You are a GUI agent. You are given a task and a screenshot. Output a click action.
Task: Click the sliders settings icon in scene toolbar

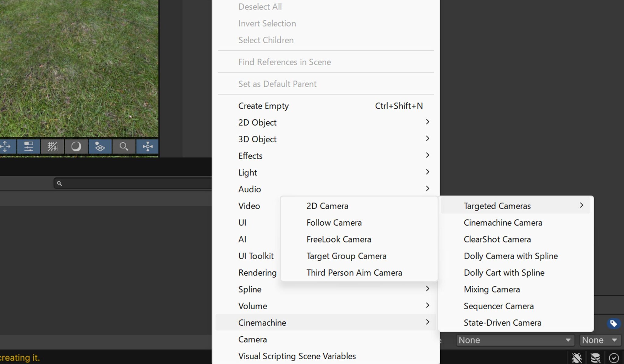tap(29, 147)
